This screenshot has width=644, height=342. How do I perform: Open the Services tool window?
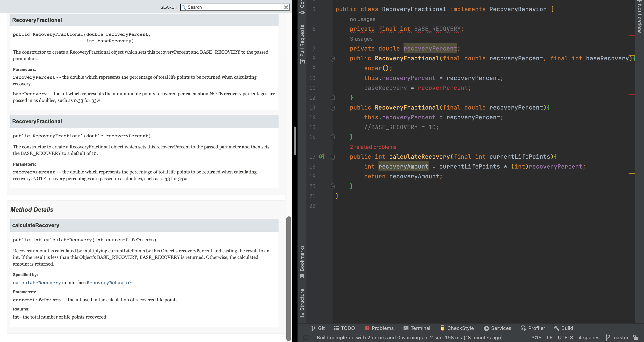[497, 328]
